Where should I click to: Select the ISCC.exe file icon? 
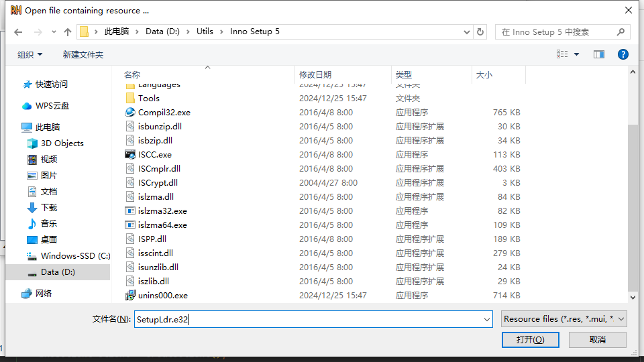[130, 155]
